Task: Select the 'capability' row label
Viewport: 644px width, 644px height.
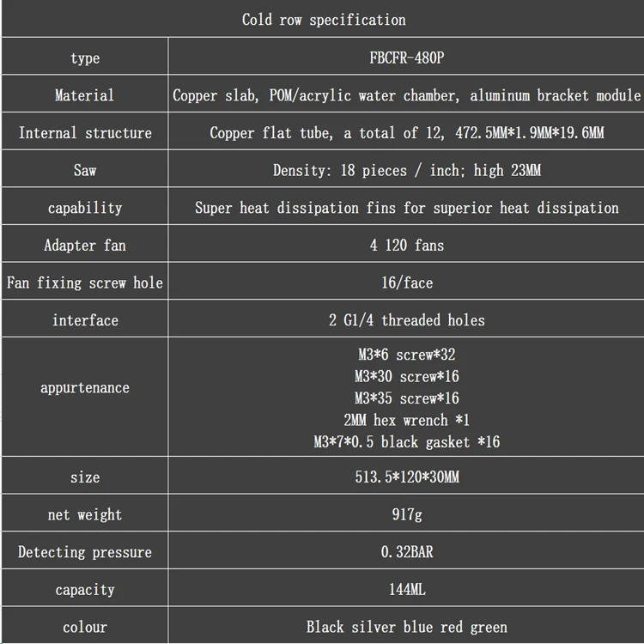Action: click(85, 208)
